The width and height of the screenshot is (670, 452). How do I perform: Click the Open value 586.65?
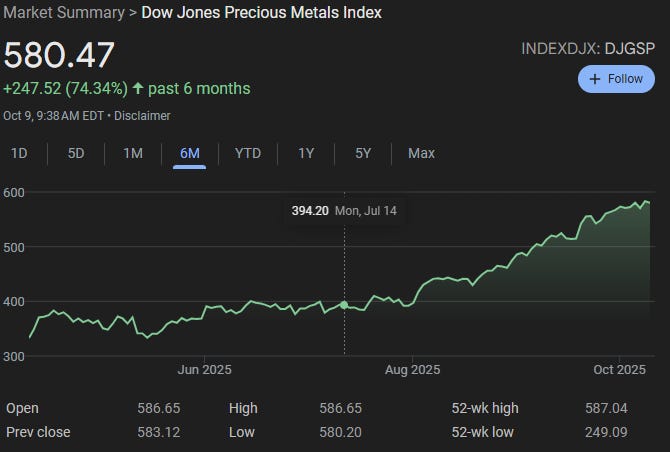(x=159, y=408)
